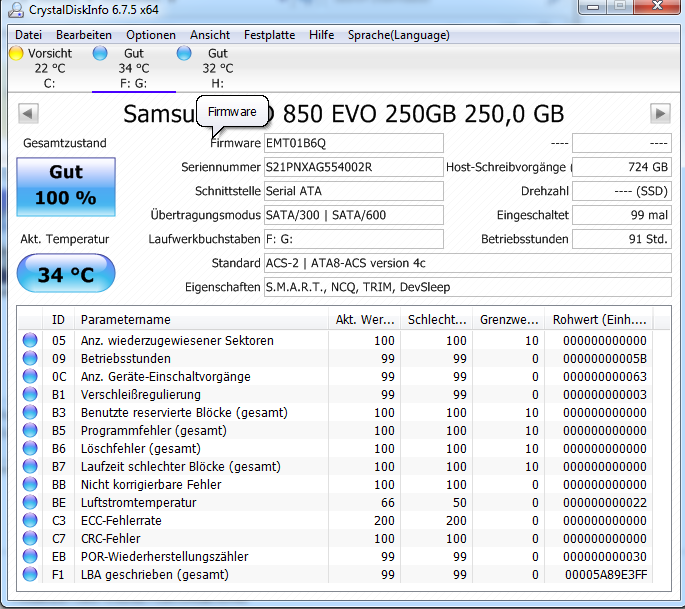
Task: Click the Laufwerkbuchstaben field F: G:
Action: click(x=353, y=239)
